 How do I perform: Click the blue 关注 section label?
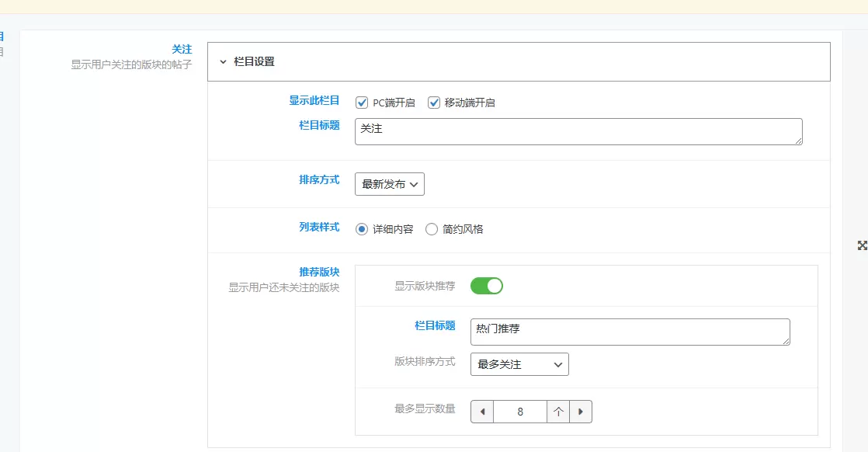182,49
